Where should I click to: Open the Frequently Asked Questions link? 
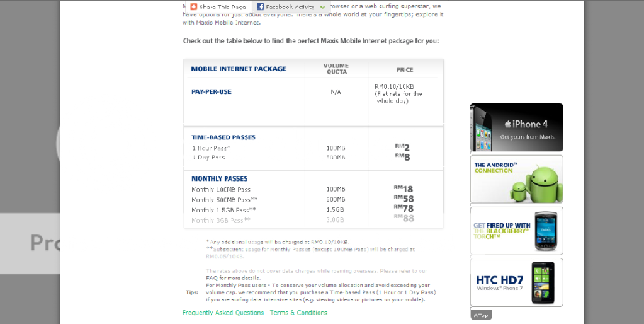pos(223,313)
